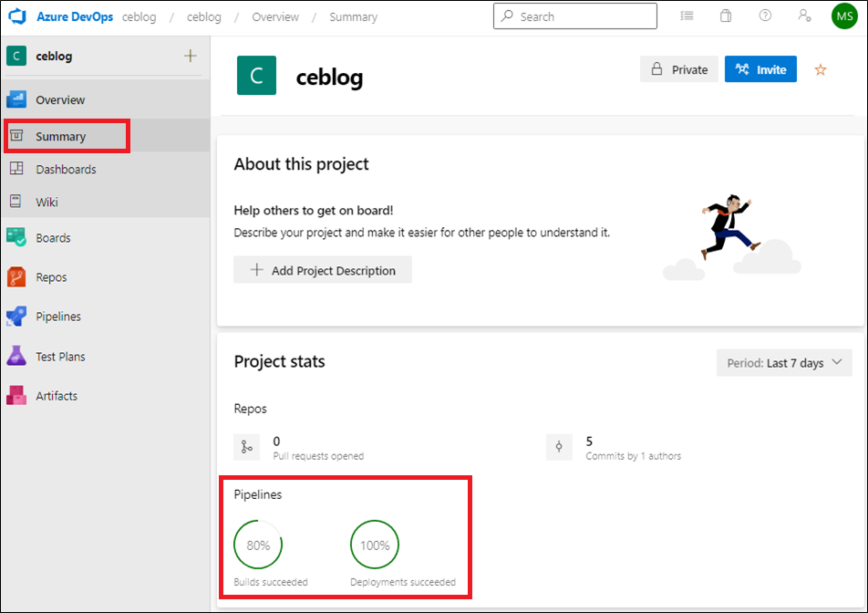Open the Marketplace shopping bag icon

coord(725,16)
